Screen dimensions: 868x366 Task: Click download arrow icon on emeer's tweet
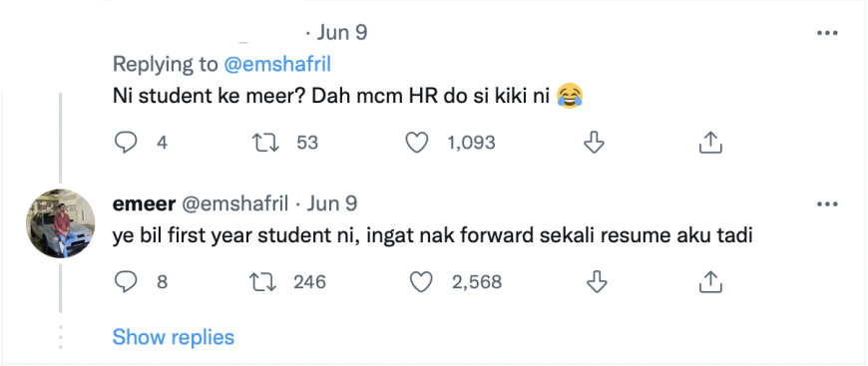597,282
